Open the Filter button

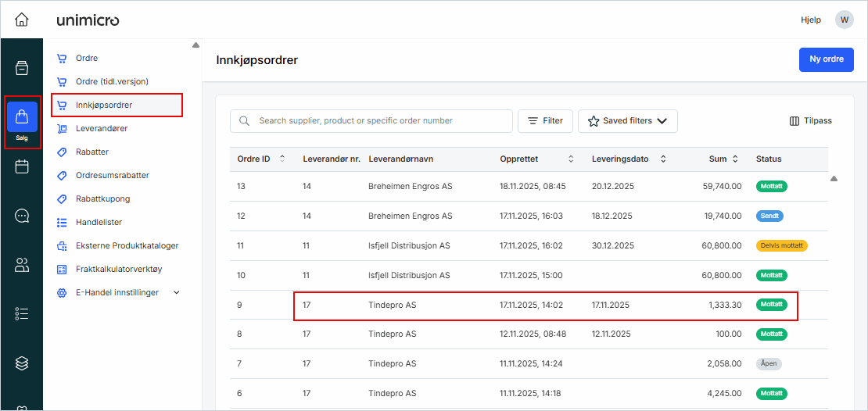(545, 121)
